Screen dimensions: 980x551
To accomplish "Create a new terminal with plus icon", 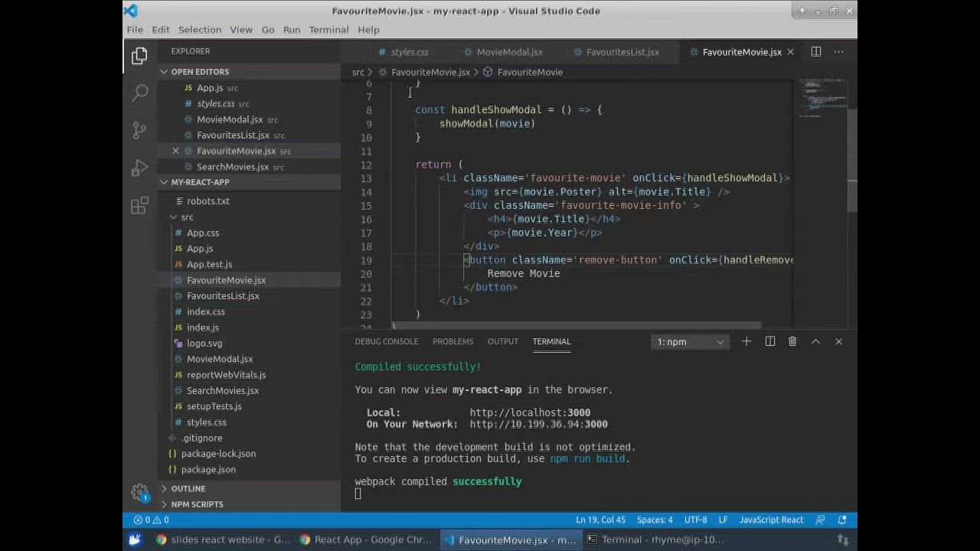I will [746, 341].
